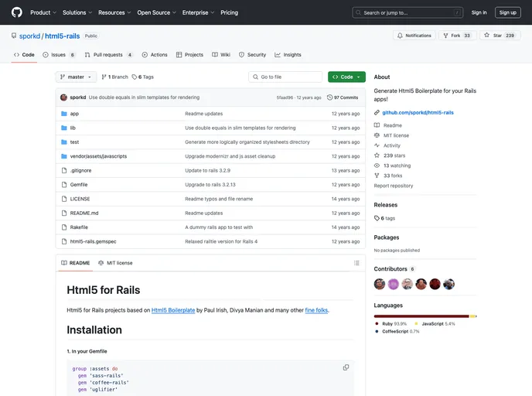Screen dimensions: 532x396
Task: Open the test folder icon
Action: [x=64, y=142]
